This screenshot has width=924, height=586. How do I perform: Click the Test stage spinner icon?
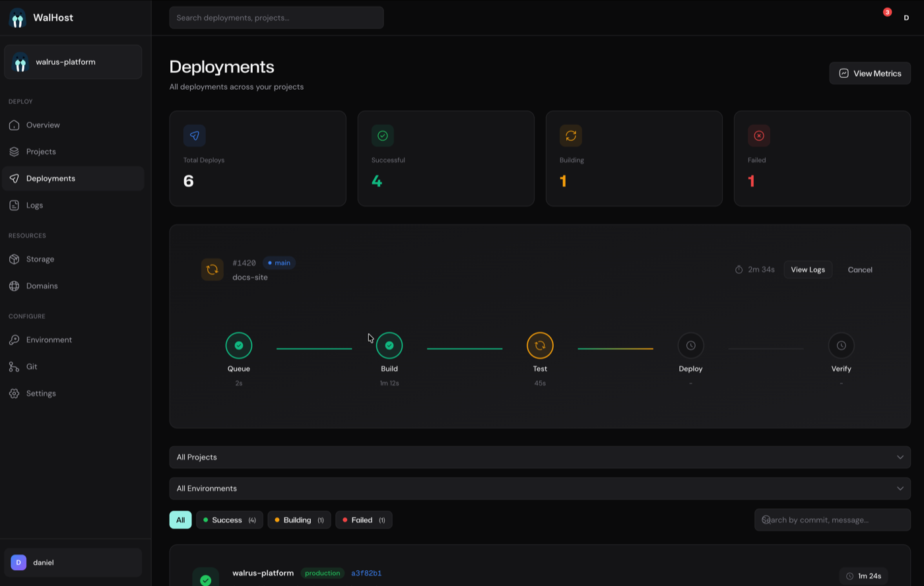click(540, 345)
